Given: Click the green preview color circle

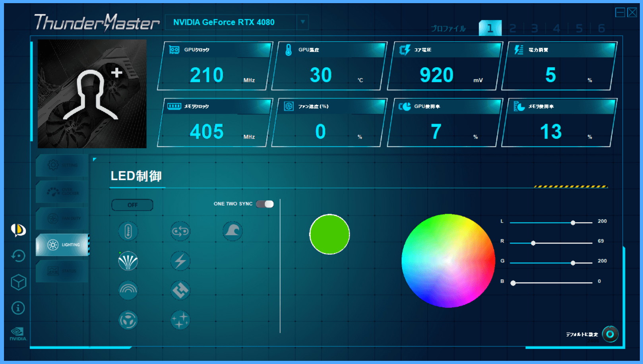Looking at the screenshot, I should click(329, 234).
